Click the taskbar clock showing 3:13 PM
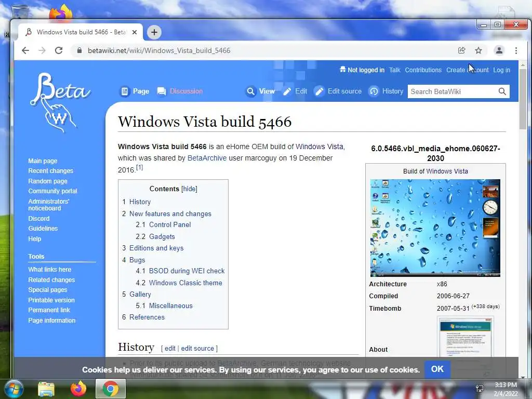The height and width of the screenshot is (399, 532). tap(506, 389)
